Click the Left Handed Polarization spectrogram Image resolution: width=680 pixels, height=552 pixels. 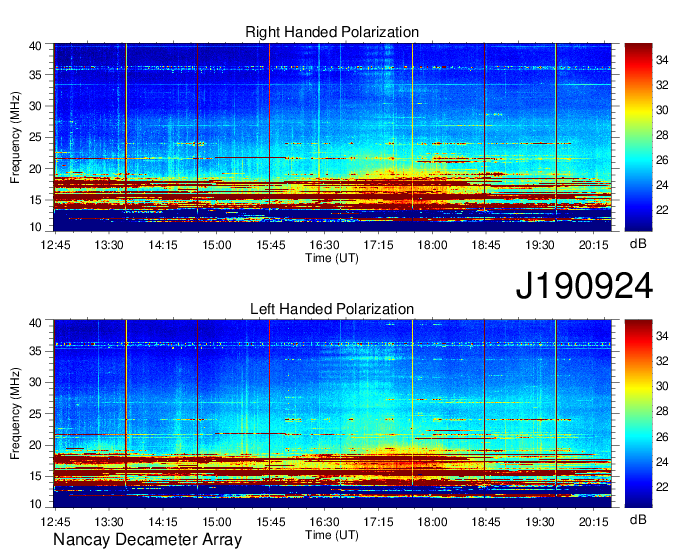(332, 414)
